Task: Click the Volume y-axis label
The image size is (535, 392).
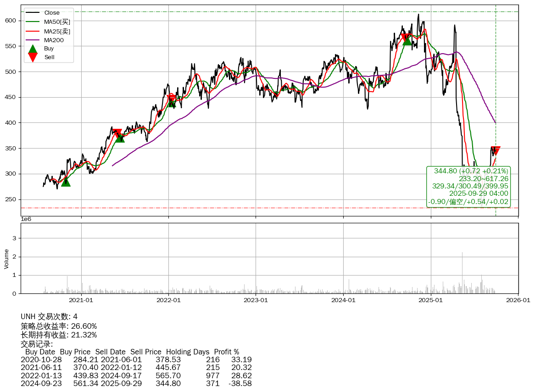Action: tap(6, 259)
